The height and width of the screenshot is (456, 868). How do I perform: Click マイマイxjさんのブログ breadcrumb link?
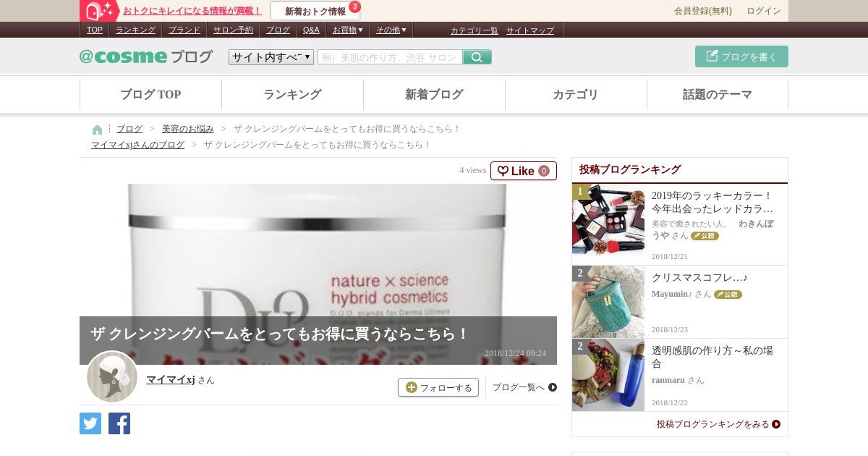pyautogui.click(x=138, y=145)
